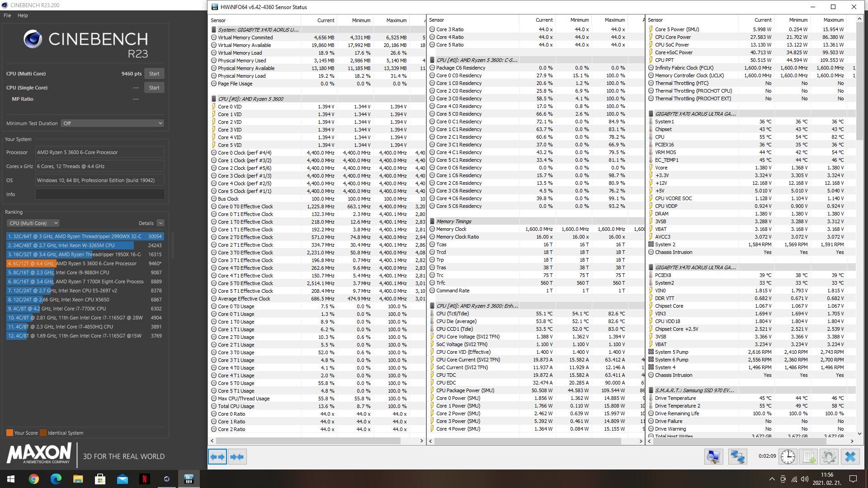868x488 pixels.
Task: Click HWiNFO collapse columns inward-arrows button
Action: tap(237, 457)
